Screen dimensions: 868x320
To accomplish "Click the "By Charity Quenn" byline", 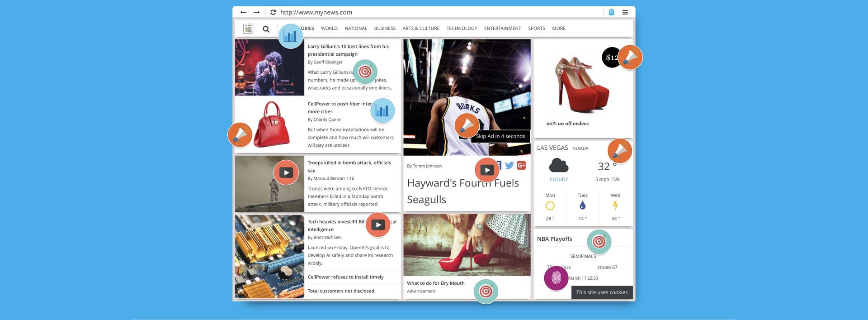I will point(325,119).
